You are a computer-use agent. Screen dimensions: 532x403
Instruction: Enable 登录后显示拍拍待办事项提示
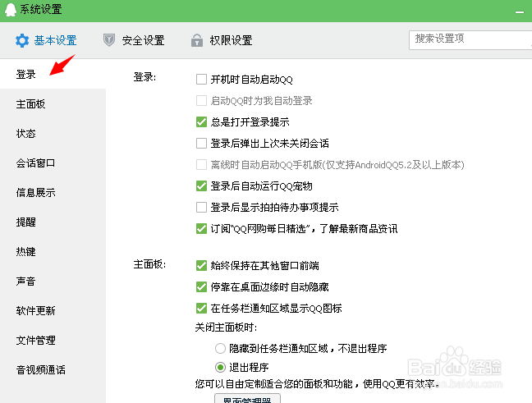click(201, 208)
